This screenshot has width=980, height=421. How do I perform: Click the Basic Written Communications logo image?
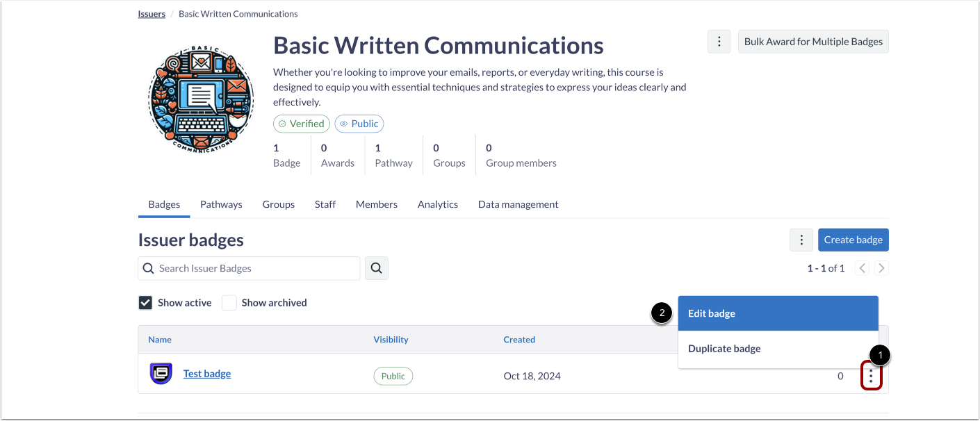(x=201, y=99)
